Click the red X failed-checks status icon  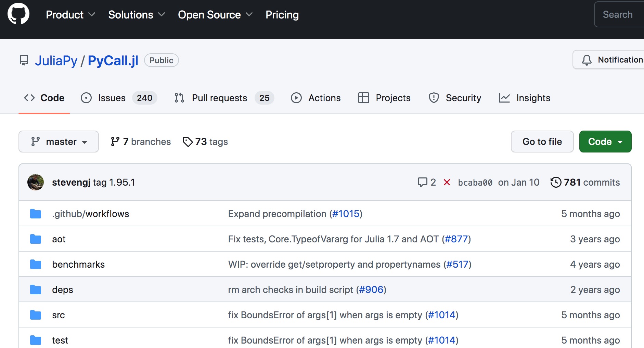tap(447, 182)
